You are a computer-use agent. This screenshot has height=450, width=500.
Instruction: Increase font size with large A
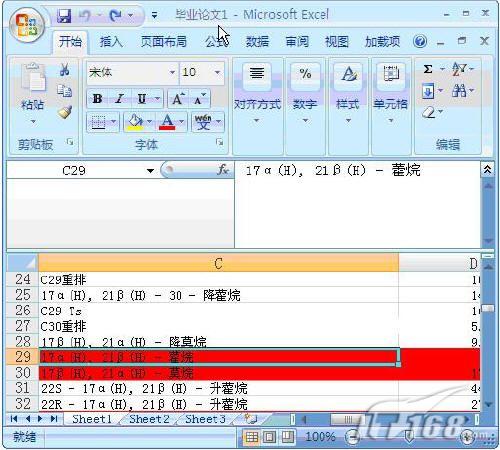click(x=178, y=99)
